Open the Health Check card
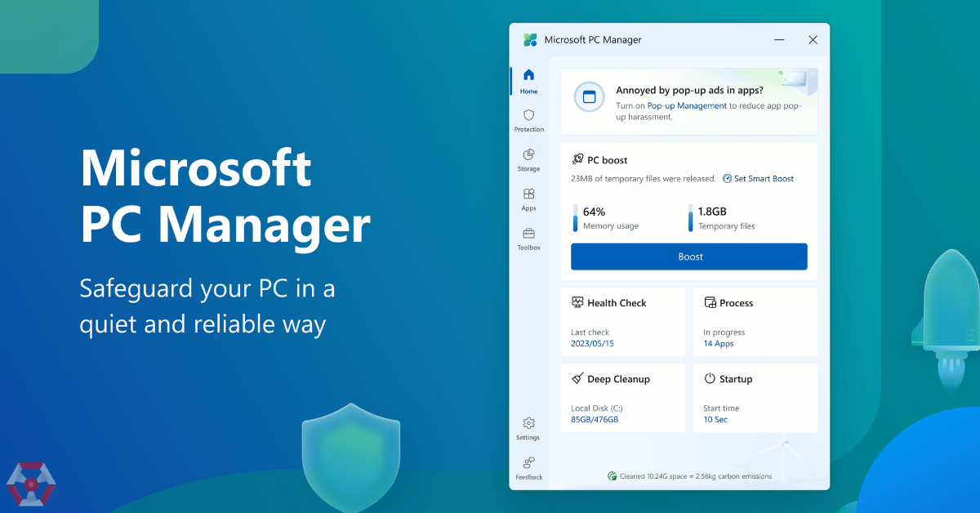This screenshot has width=980, height=513. pos(623,322)
